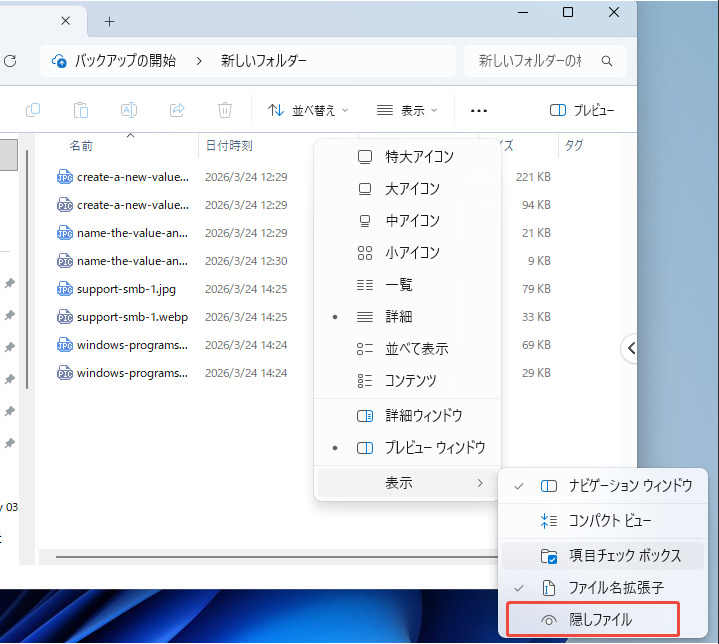Select 中アイコン view
Screen dimensions: 719x644
[x=407, y=221]
